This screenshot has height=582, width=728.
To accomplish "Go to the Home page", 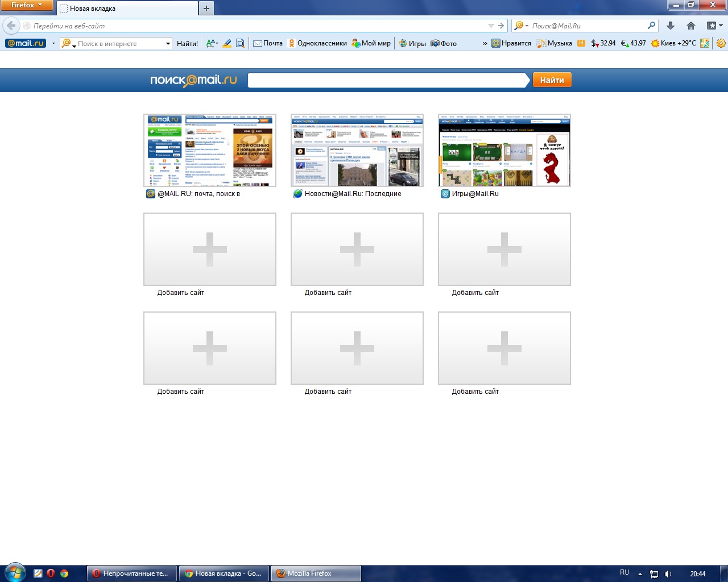I will (691, 26).
